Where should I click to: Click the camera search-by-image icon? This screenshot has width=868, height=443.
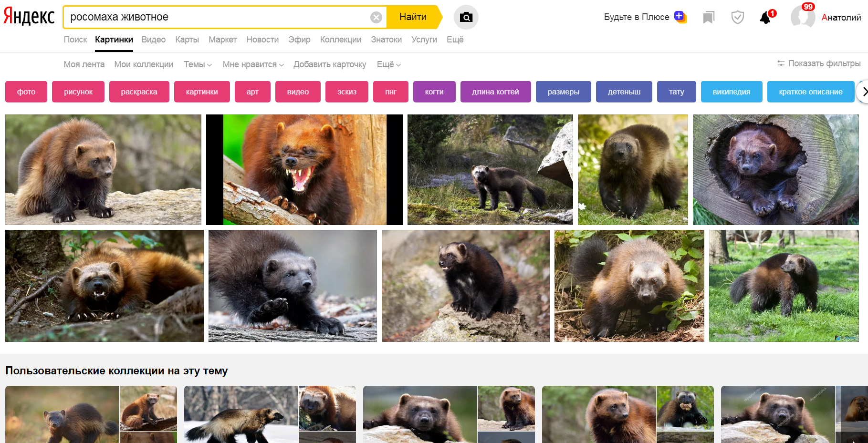click(x=466, y=18)
